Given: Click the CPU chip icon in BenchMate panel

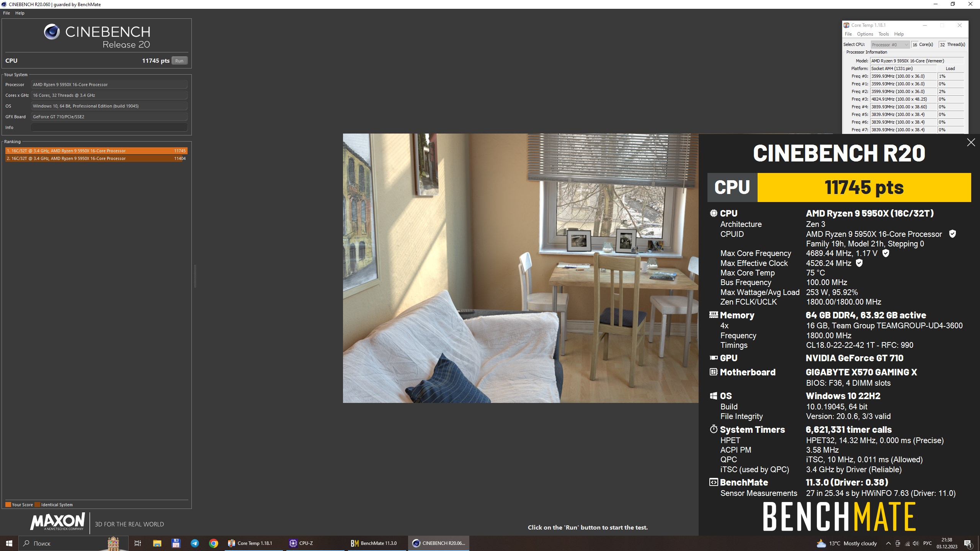Looking at the screenshot, I should coord(714,213).
